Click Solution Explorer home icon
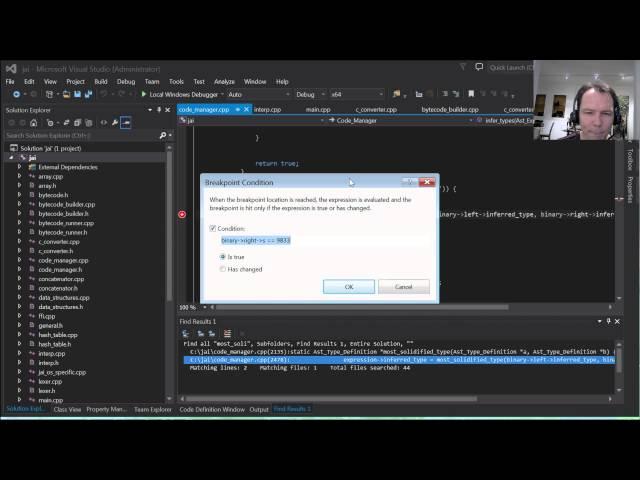Screen dimensions: 640x480 [33, 122]
